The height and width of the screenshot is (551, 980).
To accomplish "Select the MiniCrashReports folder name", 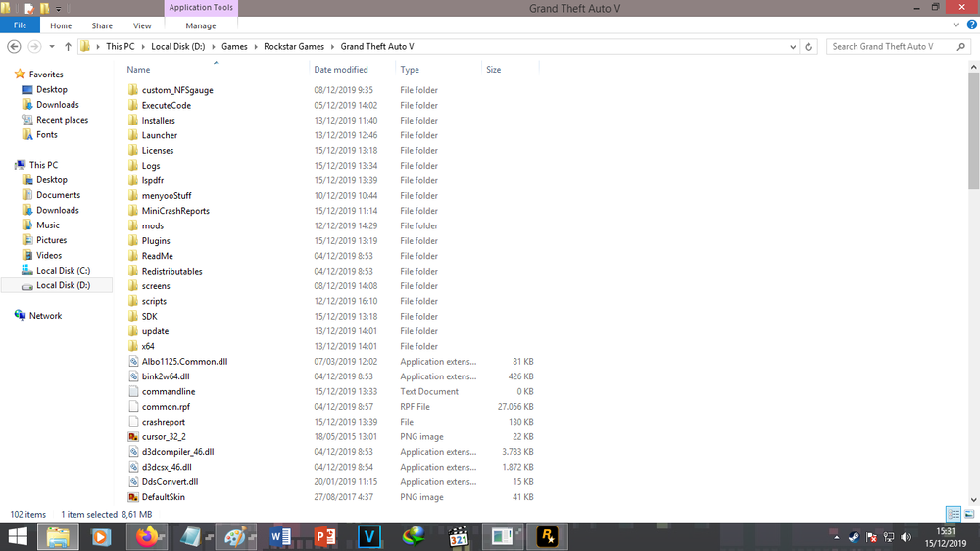I will (x=175, y=211).
